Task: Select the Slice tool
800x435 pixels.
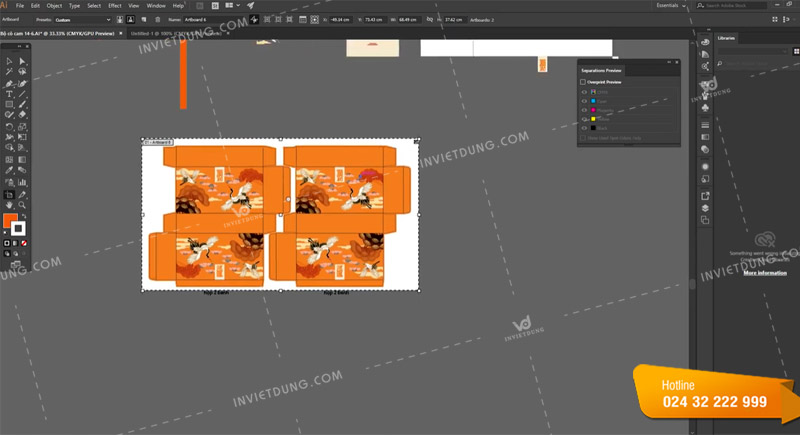Action: tap(22, 194)
